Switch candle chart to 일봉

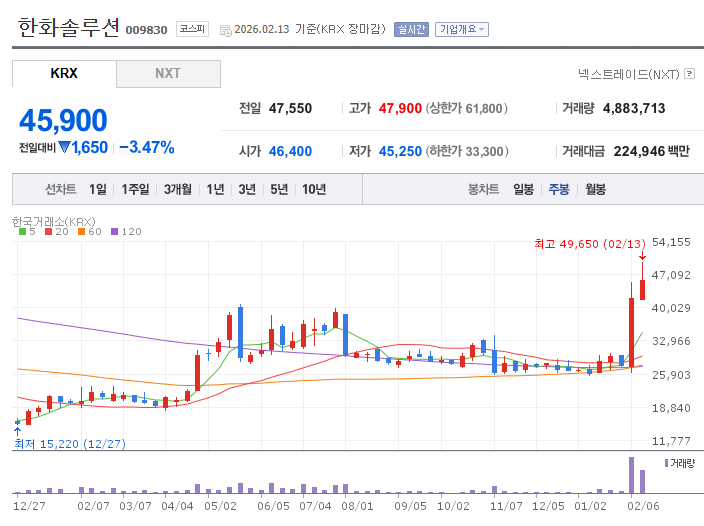tap(524, 189)
